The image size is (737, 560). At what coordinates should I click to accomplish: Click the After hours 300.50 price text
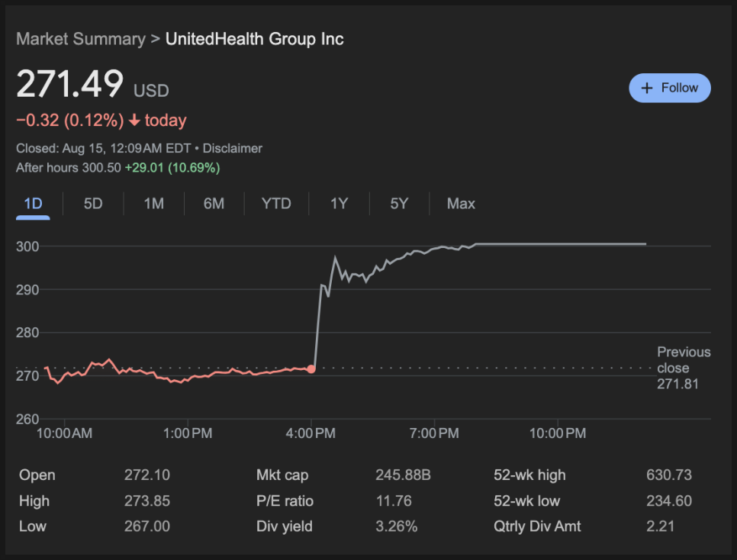69,168
